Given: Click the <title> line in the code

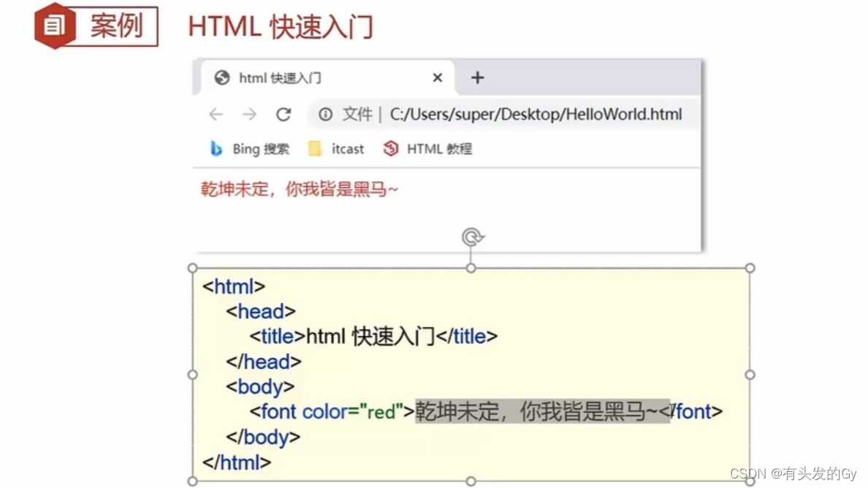Looking at the screenshot, I should pyautogui.click(x=373, y=336).
